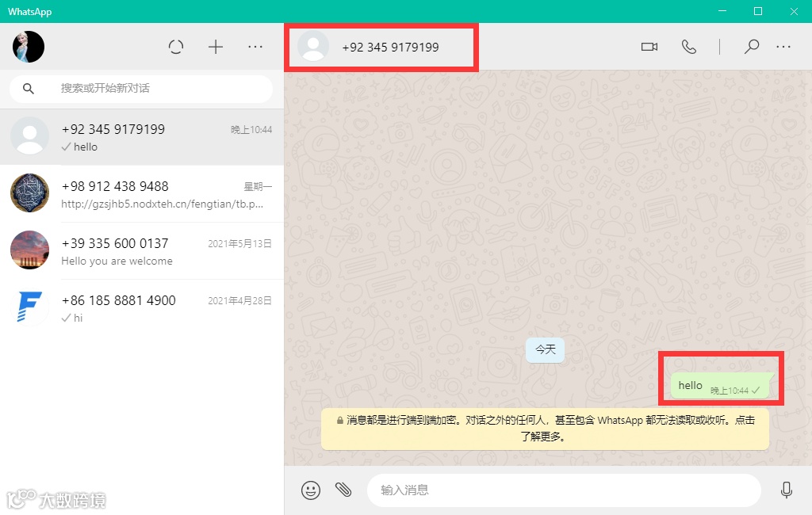View default avatar of +92 345 9179199 in list
Screen dimensions: 812x515
(x=30, y=136)
